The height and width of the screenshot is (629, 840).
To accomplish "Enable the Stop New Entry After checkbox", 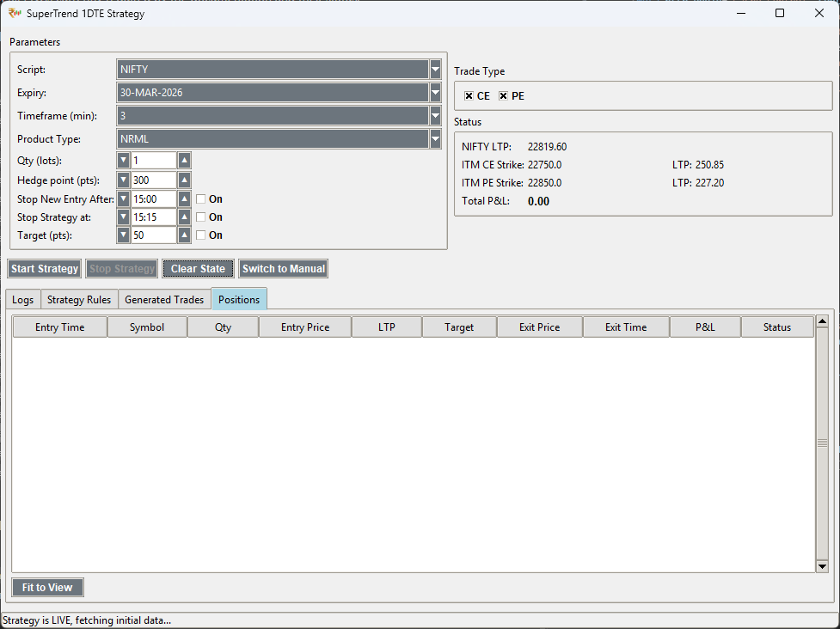I will (200, 199).
